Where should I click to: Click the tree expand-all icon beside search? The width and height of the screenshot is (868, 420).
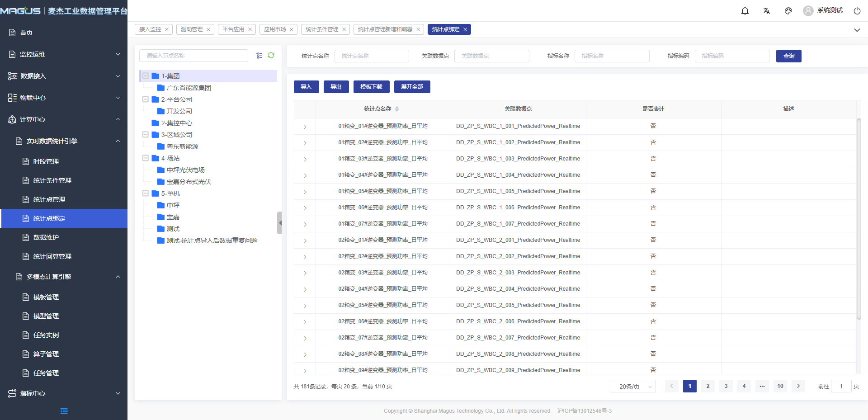coord(259,56)
